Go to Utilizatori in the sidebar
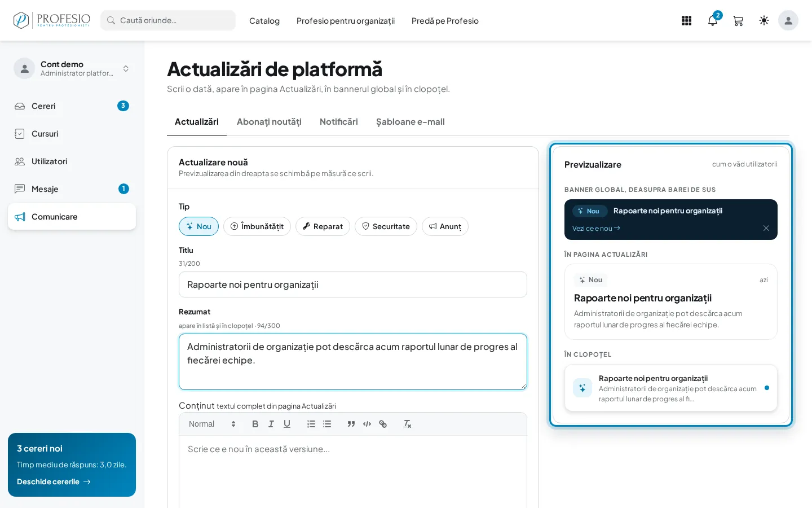The image size is (812, 508). (72, 161)
